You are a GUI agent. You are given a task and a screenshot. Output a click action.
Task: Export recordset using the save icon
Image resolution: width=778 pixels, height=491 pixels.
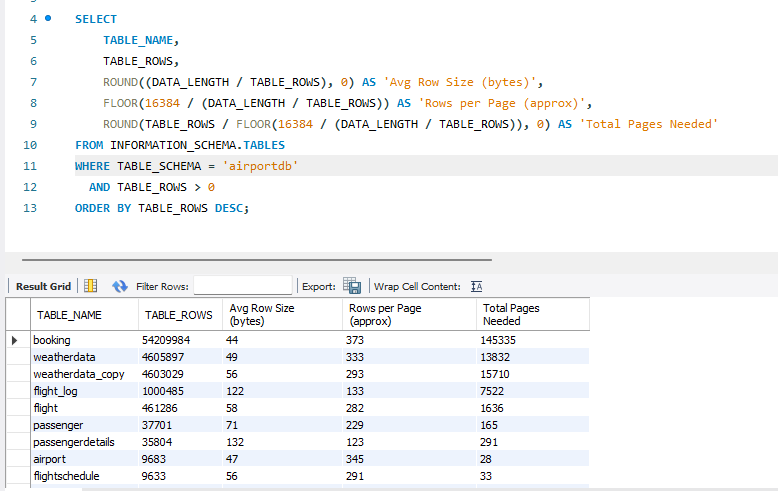(x=352, y=286)
